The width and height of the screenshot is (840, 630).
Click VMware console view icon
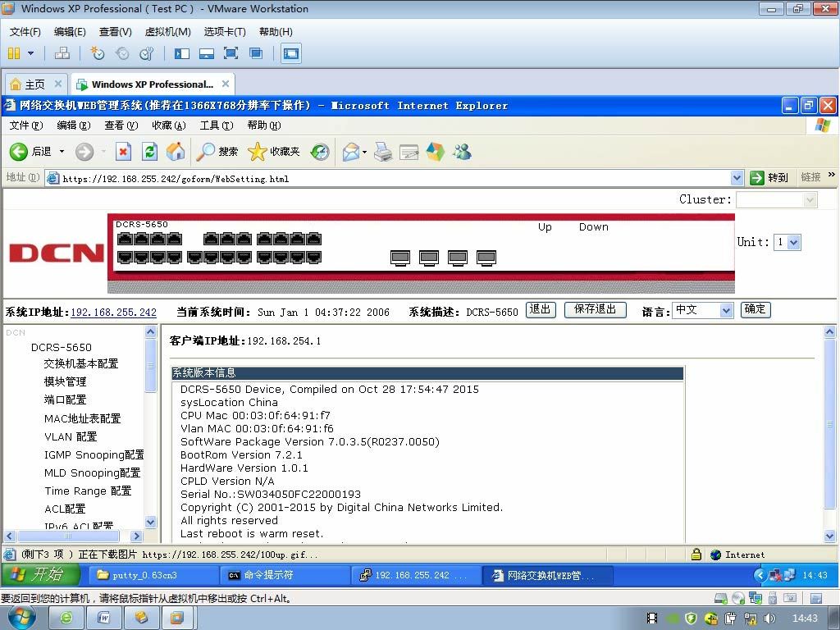coord(291,53)
